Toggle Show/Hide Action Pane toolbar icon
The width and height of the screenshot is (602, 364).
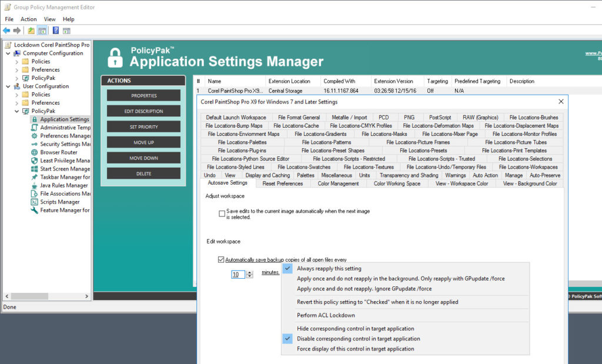pos(66,31)
